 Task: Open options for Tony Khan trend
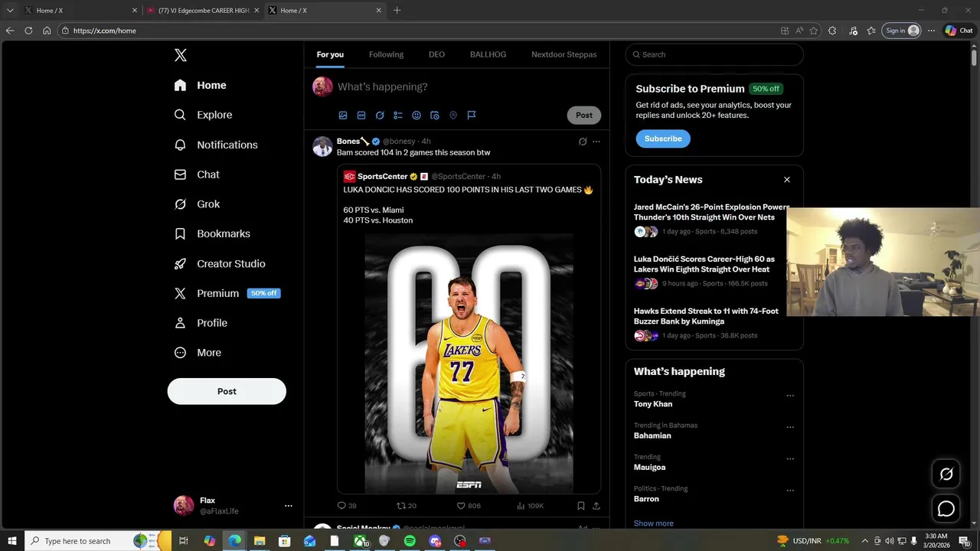[x=790, y=396]
